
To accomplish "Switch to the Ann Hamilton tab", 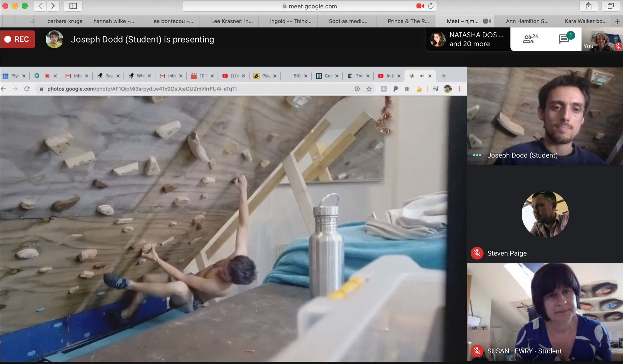I will [x=527, y=21].
